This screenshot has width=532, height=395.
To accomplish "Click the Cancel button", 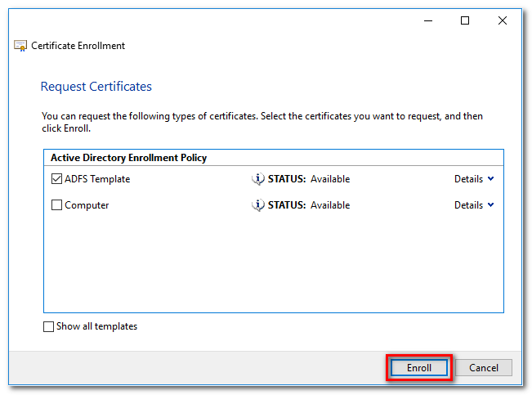I will 484,367.
